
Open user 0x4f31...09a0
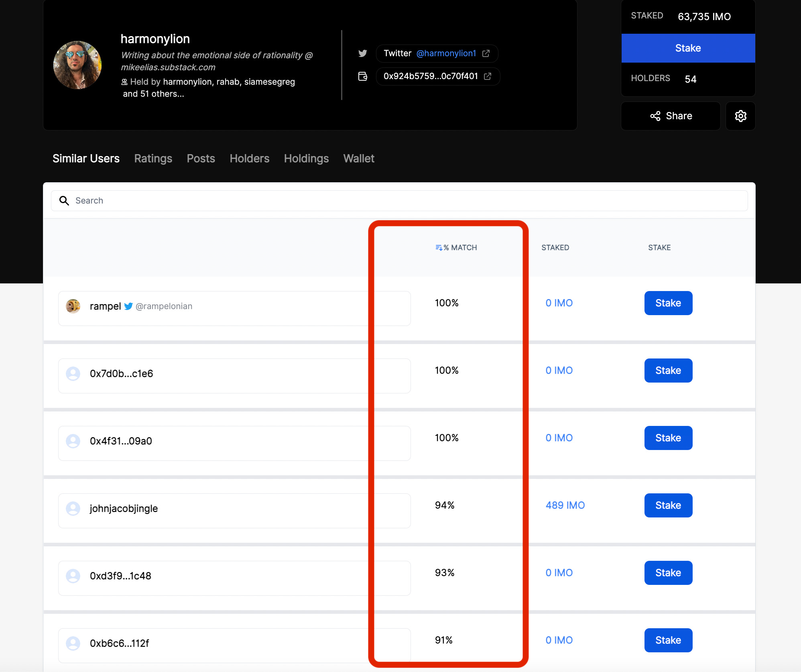pyautogui.click(x=121, y=441)
